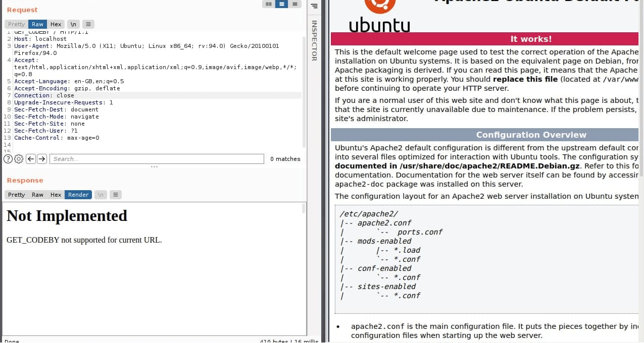Open Response message options menu

pyautogui.click(x=116, y=195)
